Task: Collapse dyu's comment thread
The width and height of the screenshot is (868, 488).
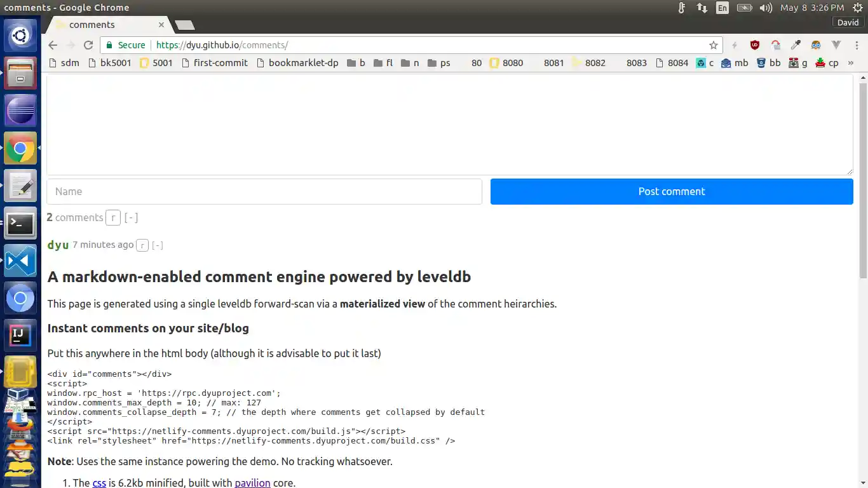Action: pyautogui.click(x=158, y=245)
